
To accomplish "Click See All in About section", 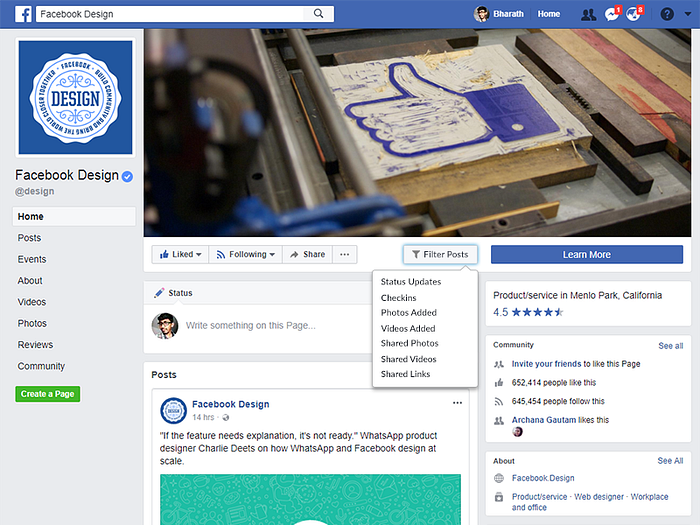I will [x=670, y=461].
